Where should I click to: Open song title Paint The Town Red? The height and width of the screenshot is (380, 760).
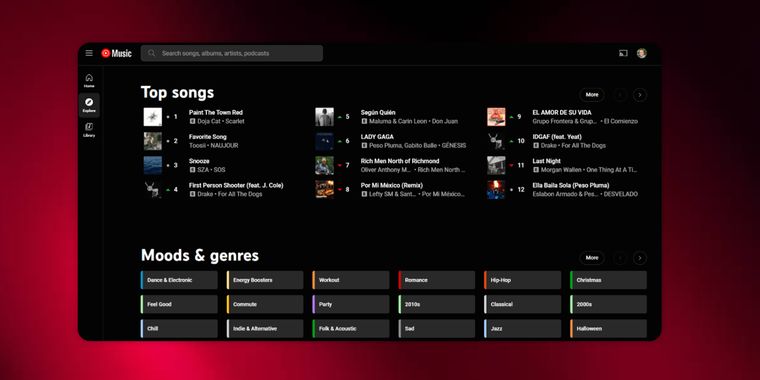point(216,112)
